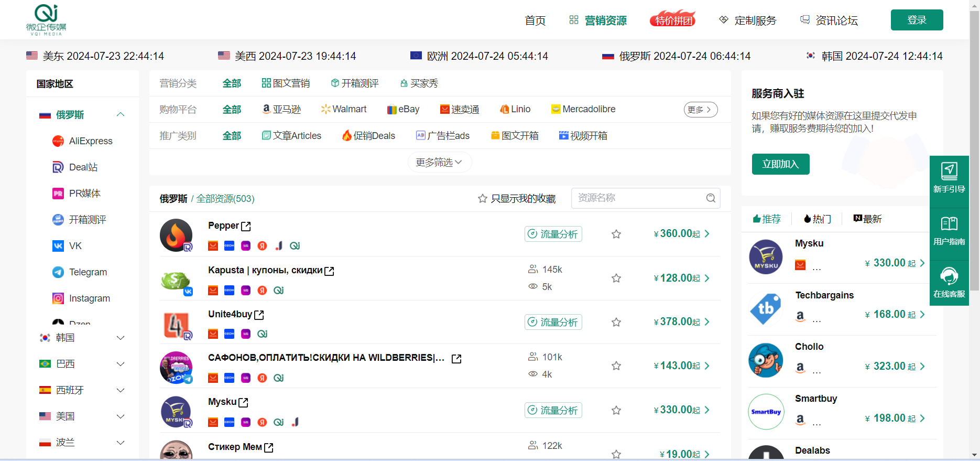Click the SmartBuy logo

click(x=766, y=412)
